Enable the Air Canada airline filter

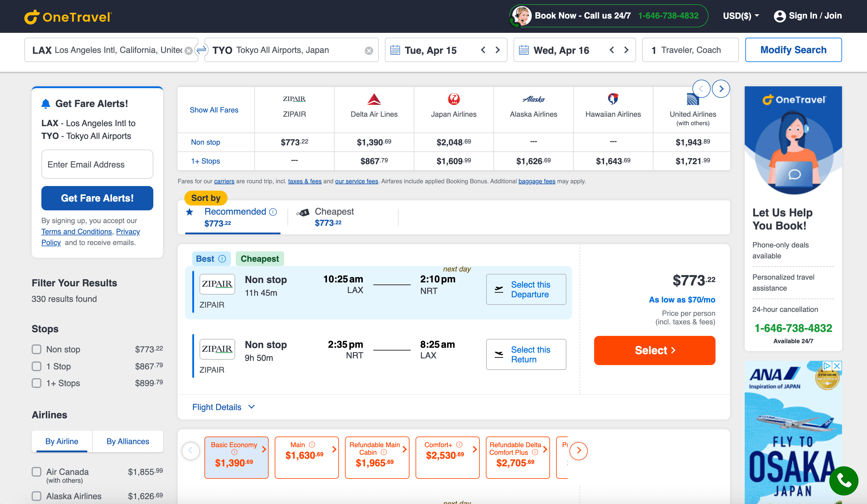[37, 472]
